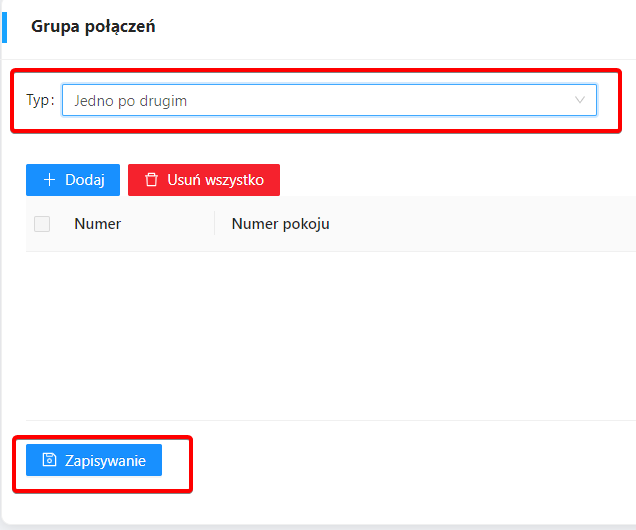Image resolution: width=636 pixels, height=530 pixels.
Task: Click the Grupa połączeń section title
Action: pos(93,27)
